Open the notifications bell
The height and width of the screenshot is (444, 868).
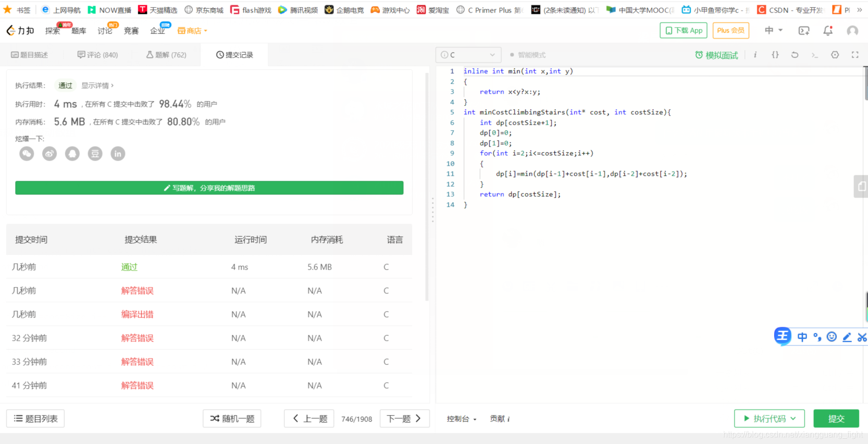click(828, 31)
